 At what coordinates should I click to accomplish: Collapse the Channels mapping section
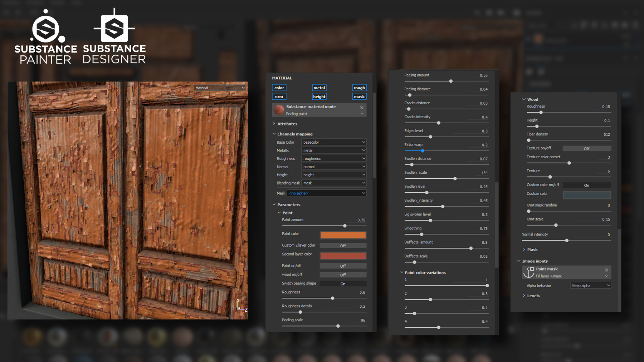coord(274,134)
